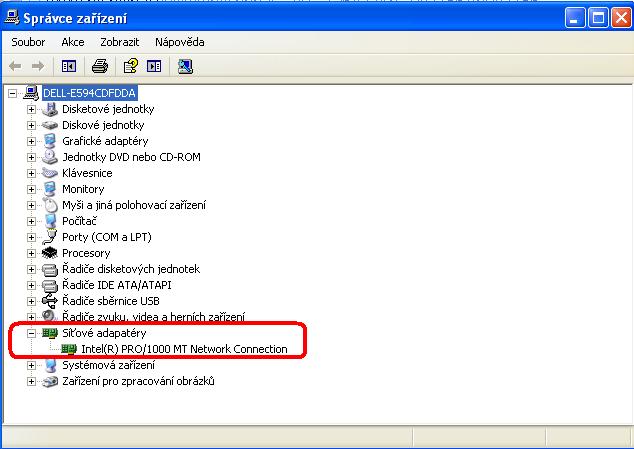Click the Diskové jednotky drive icon
The height and width of the screenshot is (449, 634).
tap(50, 125)
